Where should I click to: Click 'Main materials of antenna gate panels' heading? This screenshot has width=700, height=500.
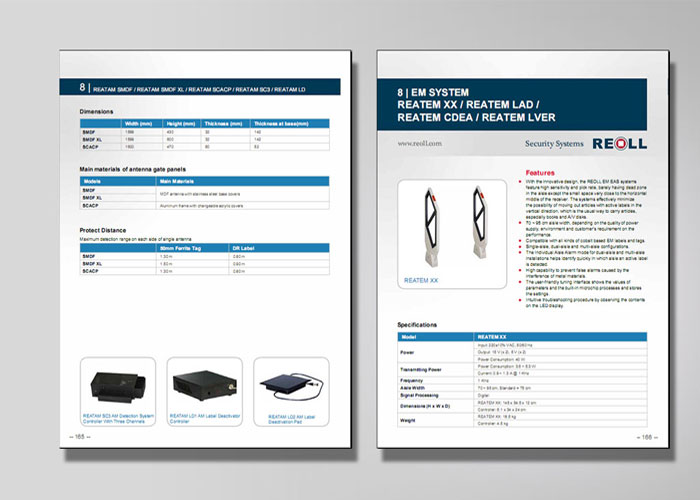tap(133, 169)
